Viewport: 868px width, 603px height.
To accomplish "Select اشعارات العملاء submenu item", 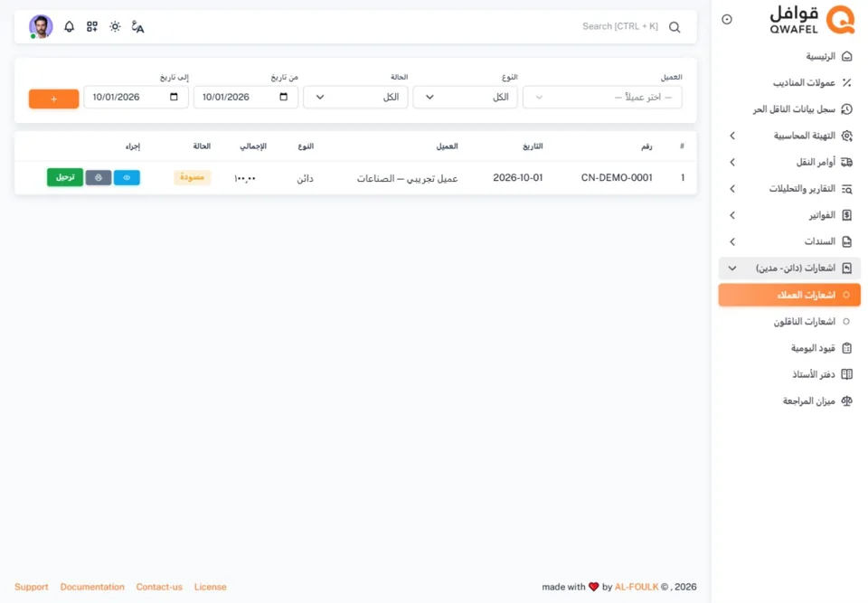I will (789, 295).
